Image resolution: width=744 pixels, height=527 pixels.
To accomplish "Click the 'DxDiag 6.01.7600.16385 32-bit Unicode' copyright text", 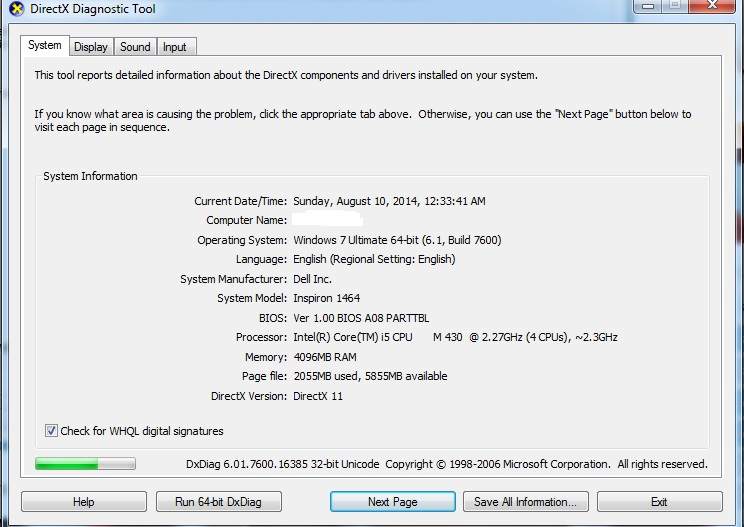I will [446, 464].
